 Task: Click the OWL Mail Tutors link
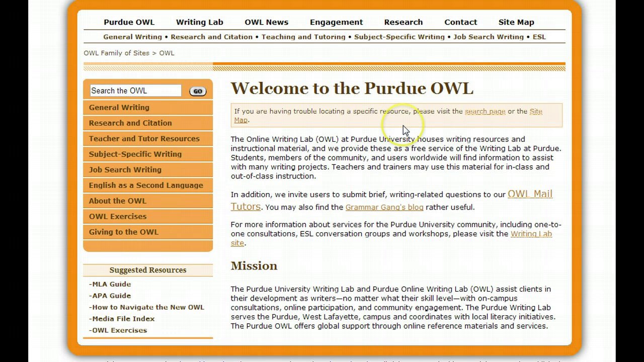coord(530,194)
